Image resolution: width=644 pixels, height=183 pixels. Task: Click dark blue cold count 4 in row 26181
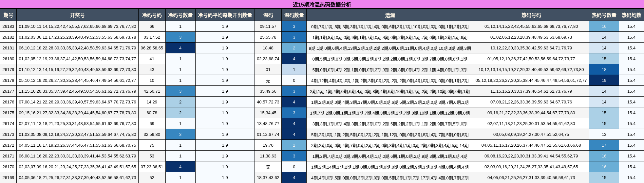click(x=180, y=48)
